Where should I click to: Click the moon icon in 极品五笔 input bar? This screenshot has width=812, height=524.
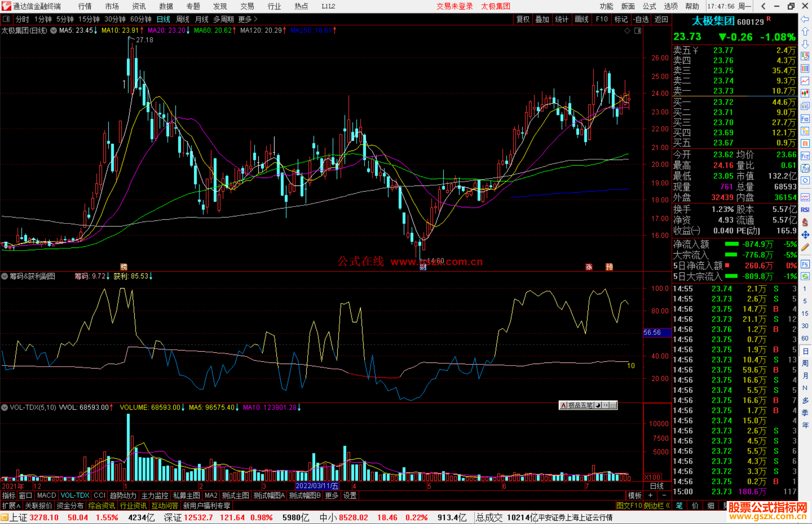(598, 405)
